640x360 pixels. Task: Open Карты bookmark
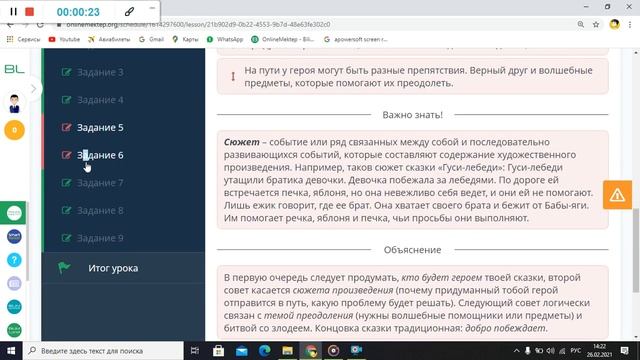click(x=185, y=40)
